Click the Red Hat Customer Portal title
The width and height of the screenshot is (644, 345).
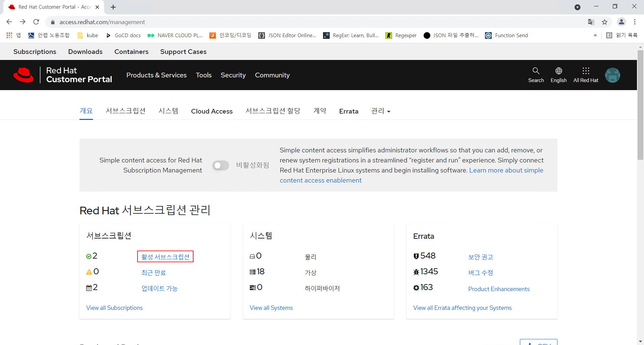[79, 75]
